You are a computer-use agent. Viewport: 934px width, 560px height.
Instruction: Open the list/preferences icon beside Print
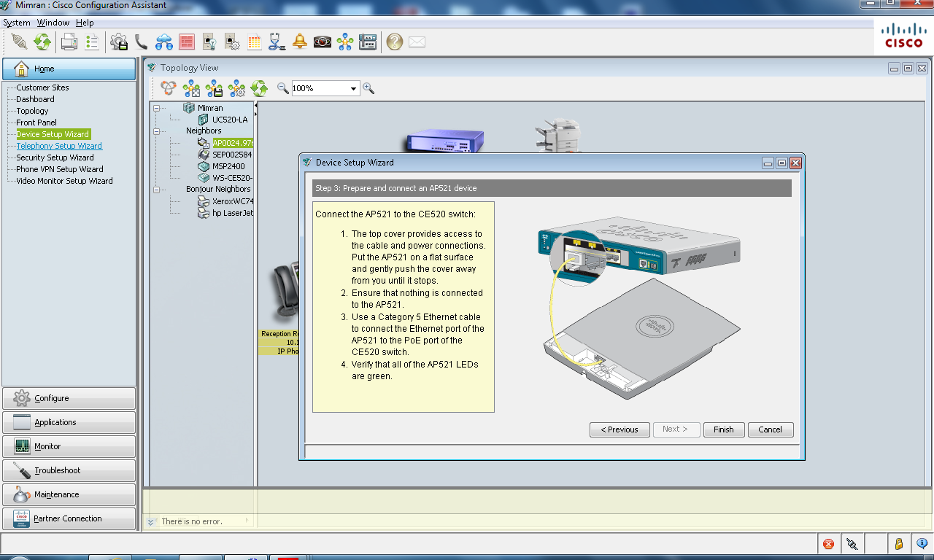pos(92,42)
